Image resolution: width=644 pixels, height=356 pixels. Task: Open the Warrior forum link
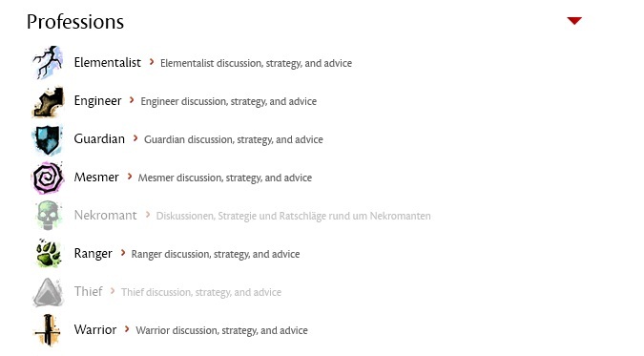tap(95, 329)
